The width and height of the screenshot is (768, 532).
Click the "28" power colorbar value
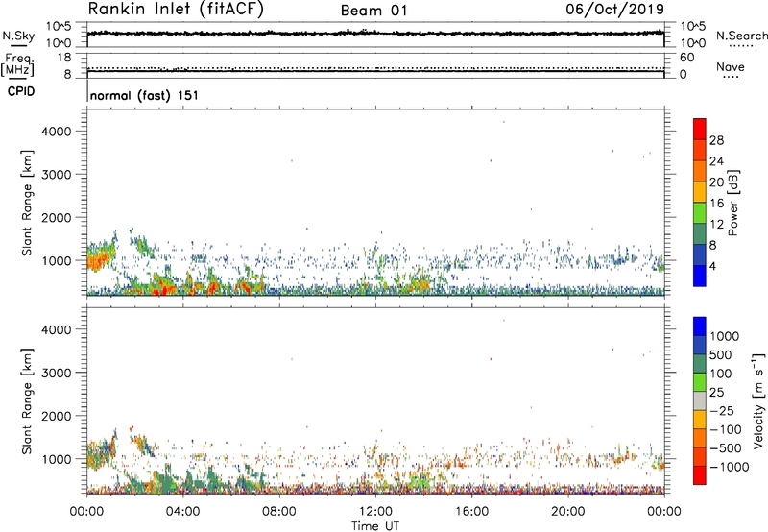(716, 140)
